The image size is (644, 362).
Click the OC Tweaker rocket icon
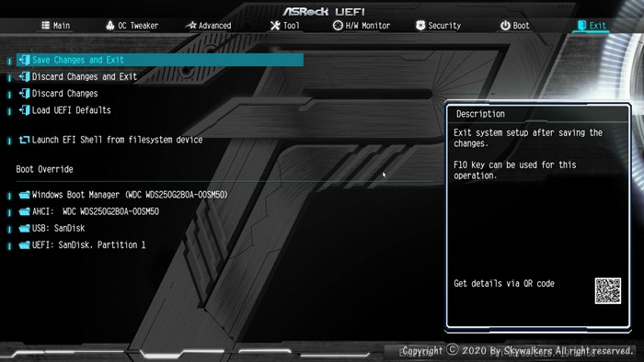[110, 26]
